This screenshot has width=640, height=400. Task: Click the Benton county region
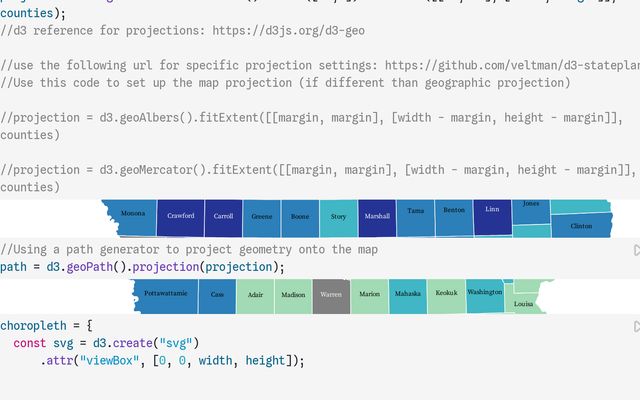[x=454, y=212]
